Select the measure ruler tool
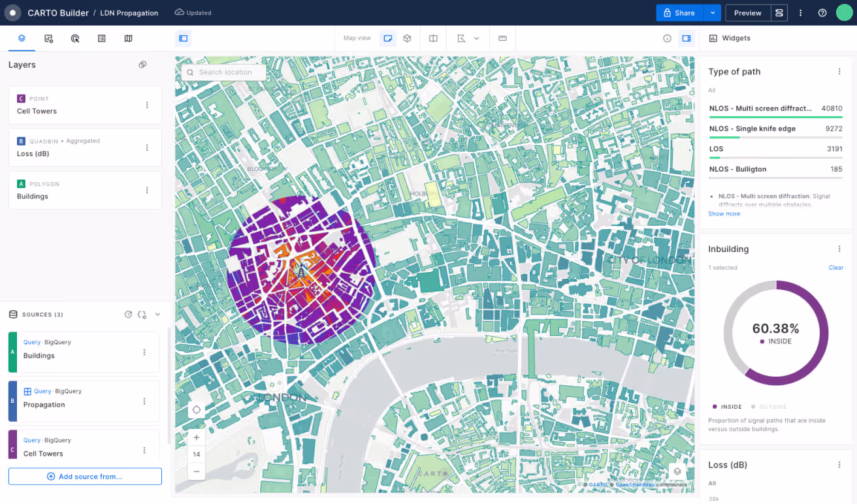 502,39
